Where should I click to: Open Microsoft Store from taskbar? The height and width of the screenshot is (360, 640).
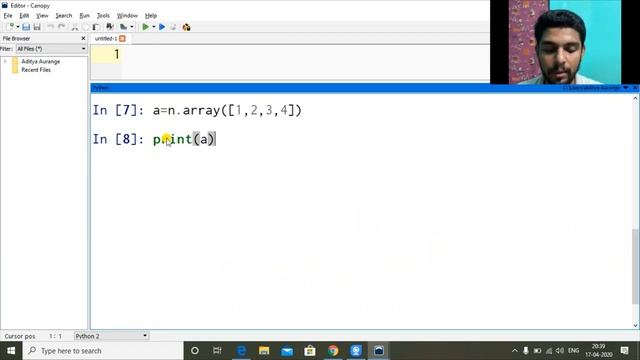click(310, 351)
